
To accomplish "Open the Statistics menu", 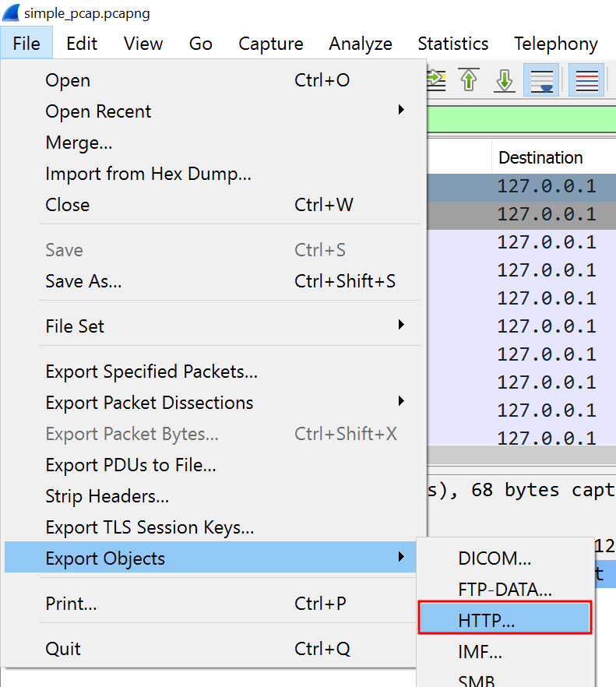I will 452,44.
